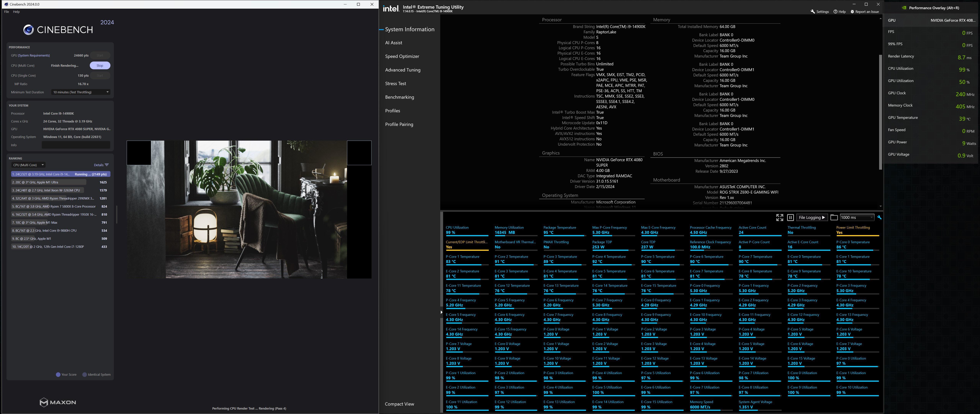Open the CPU (Multi Core) ranking dropdown
This screenshot has width=980, height=414.
coord(29,165)
